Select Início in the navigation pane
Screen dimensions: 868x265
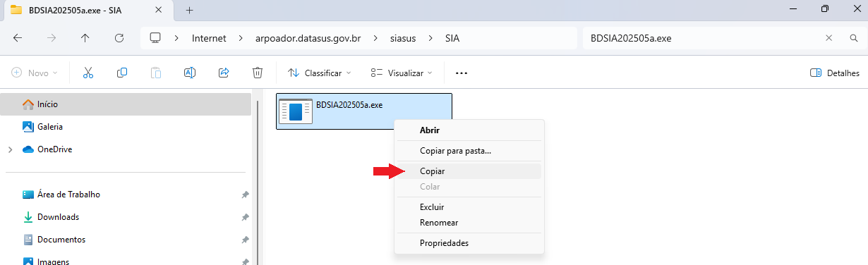point(126,104)
